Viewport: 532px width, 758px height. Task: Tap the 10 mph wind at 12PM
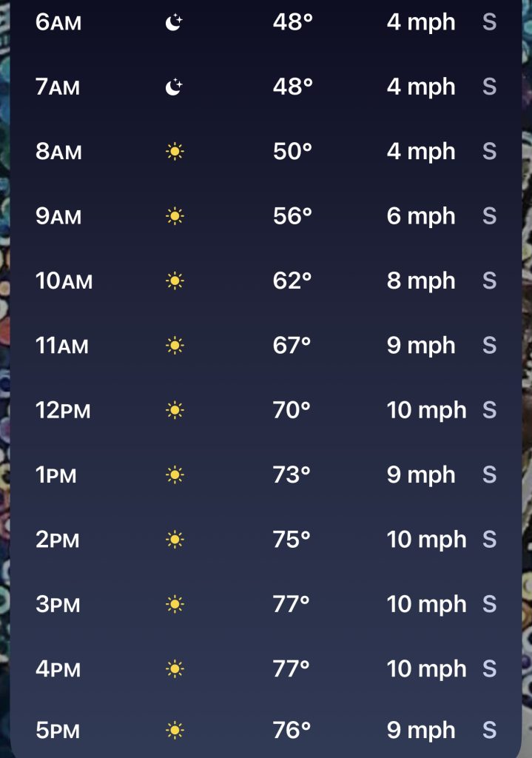click(426, 410)
